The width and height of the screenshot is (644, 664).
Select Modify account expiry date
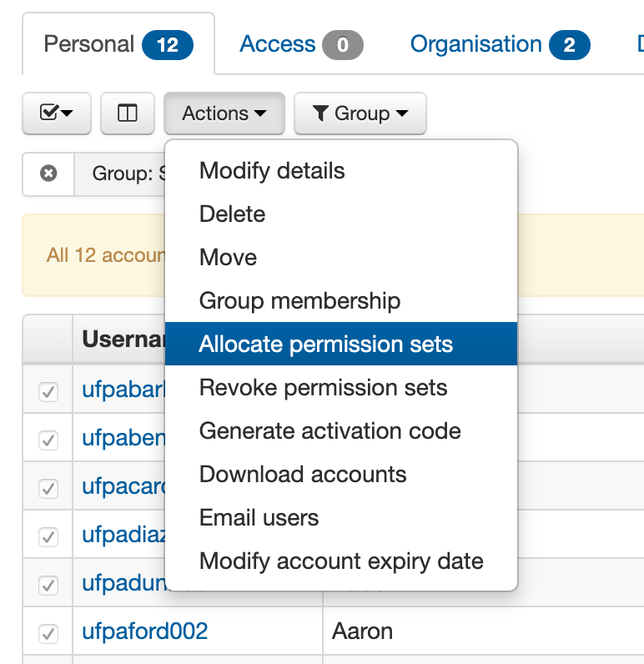[x=341, y=561]
